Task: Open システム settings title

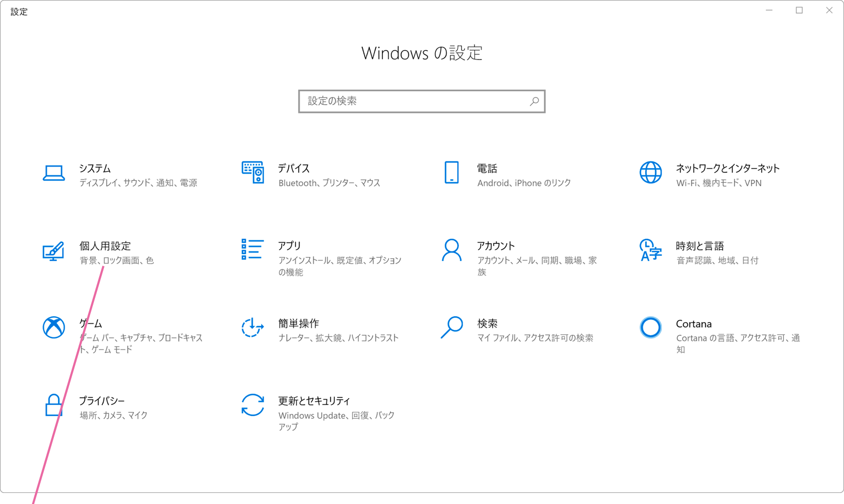Action: [95, 169]
